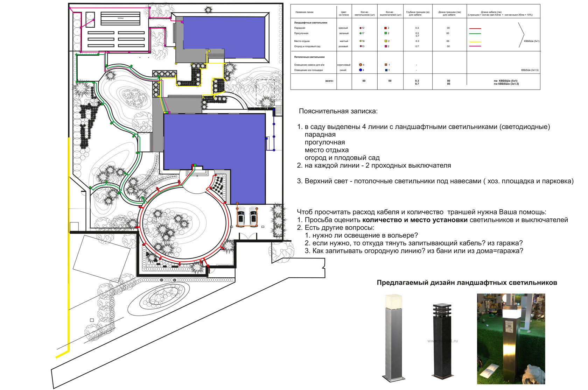This screenshot has width=588, height=390.
Task: Click the 'Длина кабеля (пм)' column header
Action: click(500, 14)
